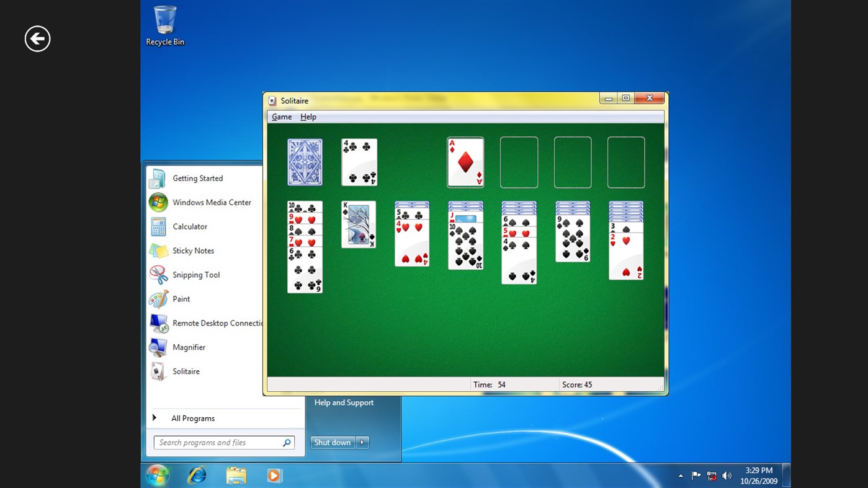Open the Game menu in Solitaire

pyautogui.click(x=282, y=117)
